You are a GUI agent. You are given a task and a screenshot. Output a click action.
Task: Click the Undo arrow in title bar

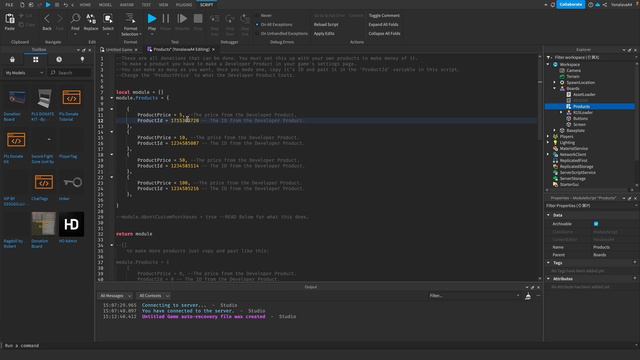pos(66,4)
